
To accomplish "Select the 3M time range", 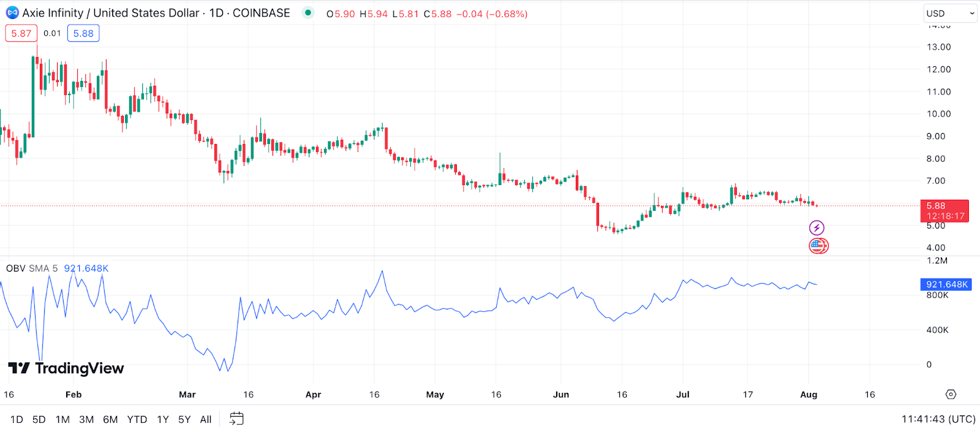I will pyautogui.click(x=86, y=420).
